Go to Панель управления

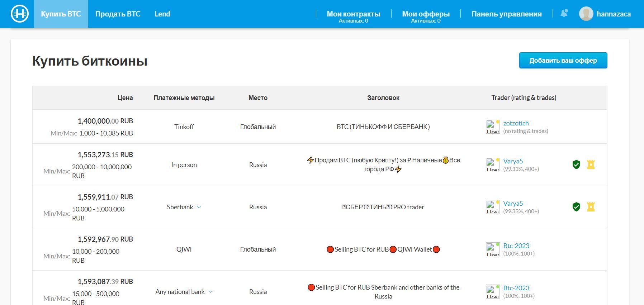[506, 14]
